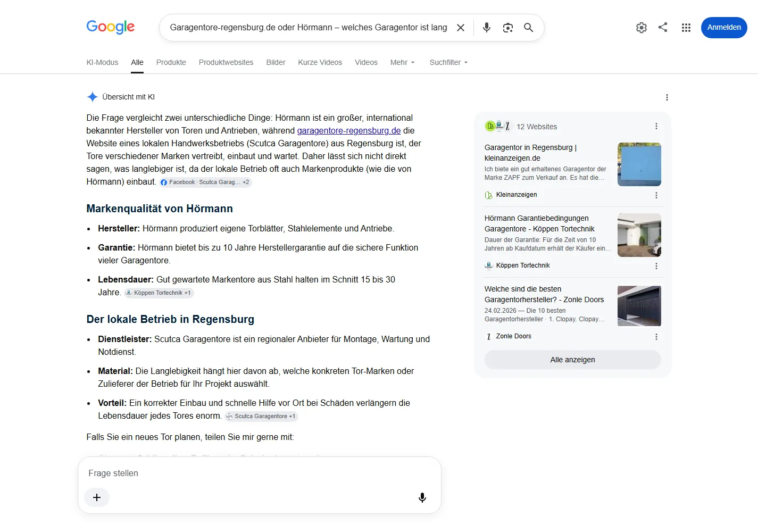Open Google Lens image search icon
Image resolution: width=766 pixels, height=532 pixels.
pos(508,28)
